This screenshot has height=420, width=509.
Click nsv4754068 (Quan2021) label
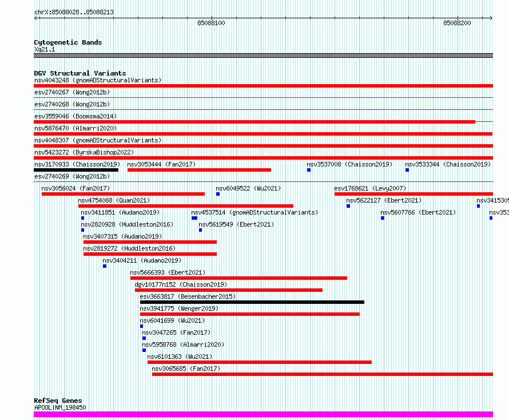114,200
